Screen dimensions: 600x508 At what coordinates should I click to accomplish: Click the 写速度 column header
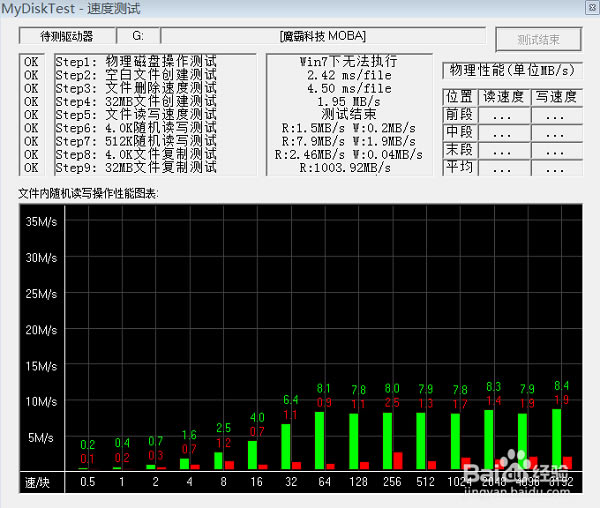coord(556,97)
